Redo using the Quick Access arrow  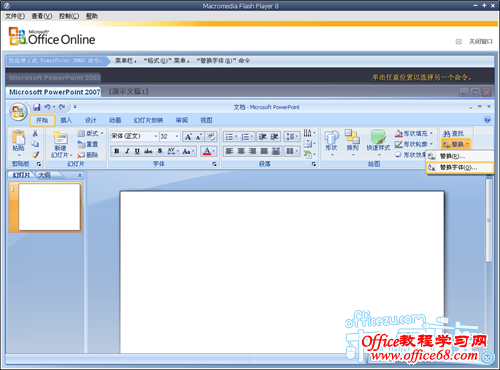[x=62, y=107]
